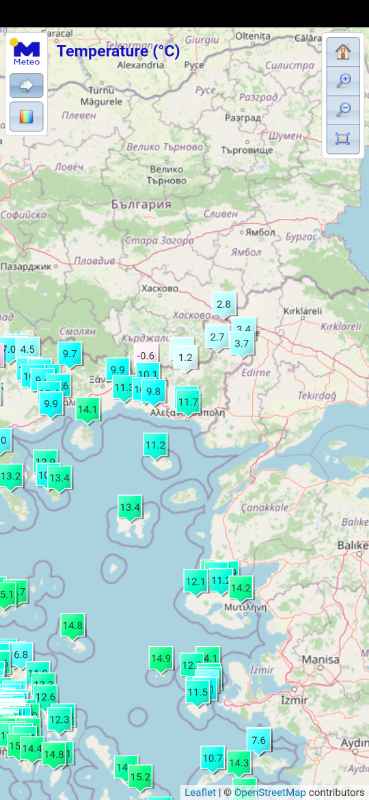Screen dimensions: 369x800
Task: Zoom out with the magnifier minus icon
Action: tap(342, 110)
